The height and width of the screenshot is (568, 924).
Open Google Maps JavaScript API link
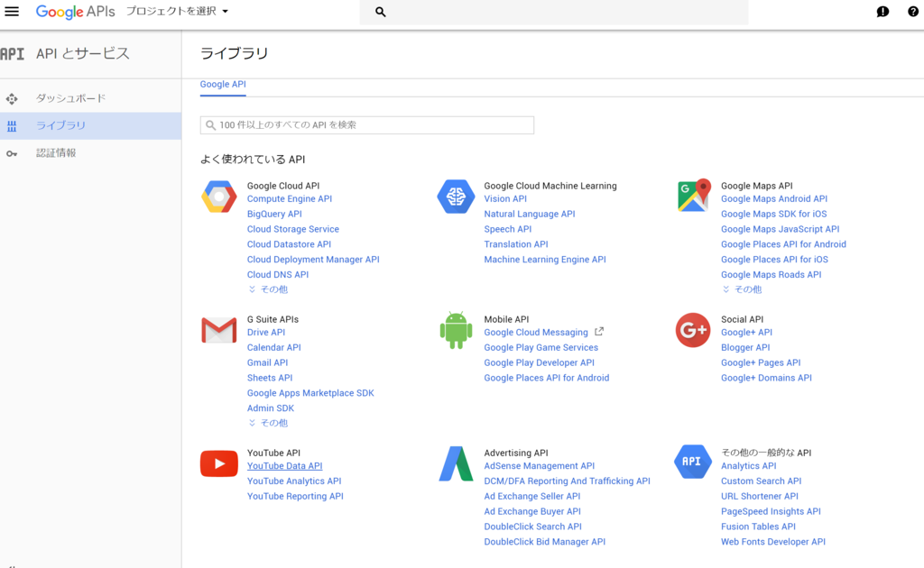(x=781, y=230)
